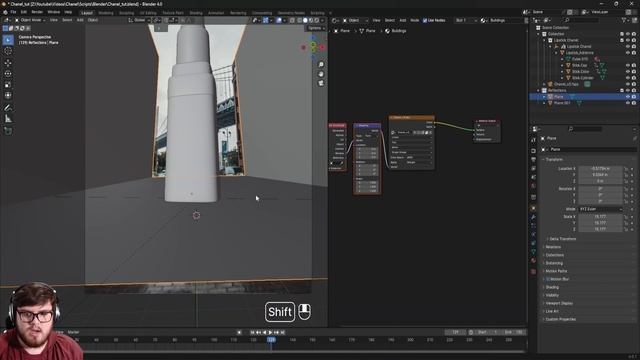Toggle the camera view icon in viewport

[321, 83]
